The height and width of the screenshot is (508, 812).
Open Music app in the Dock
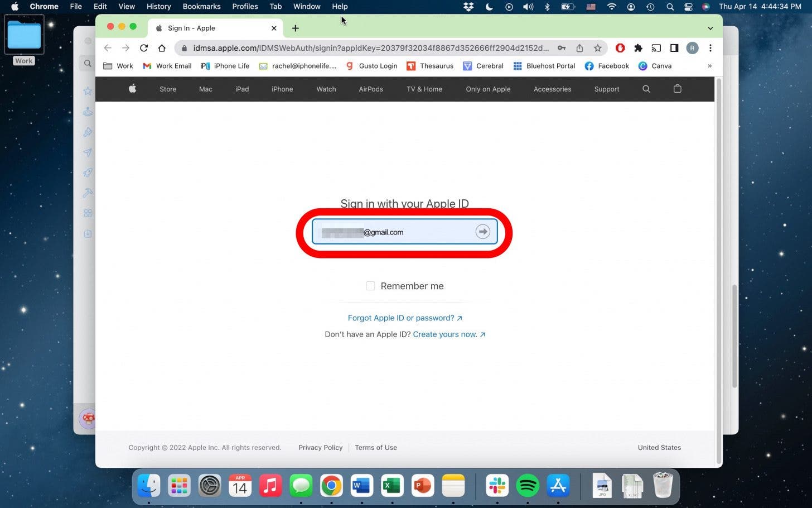[270, 486]
